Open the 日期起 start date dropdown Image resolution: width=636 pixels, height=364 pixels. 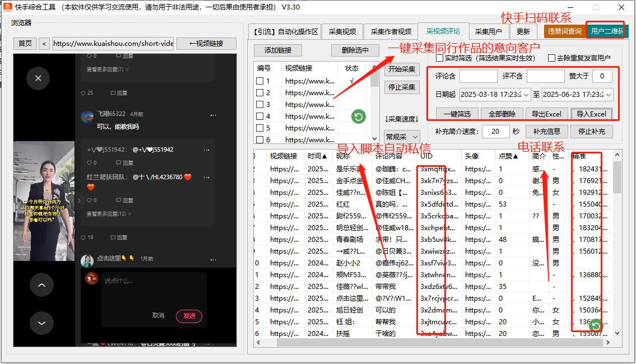[x=526, y=95]
